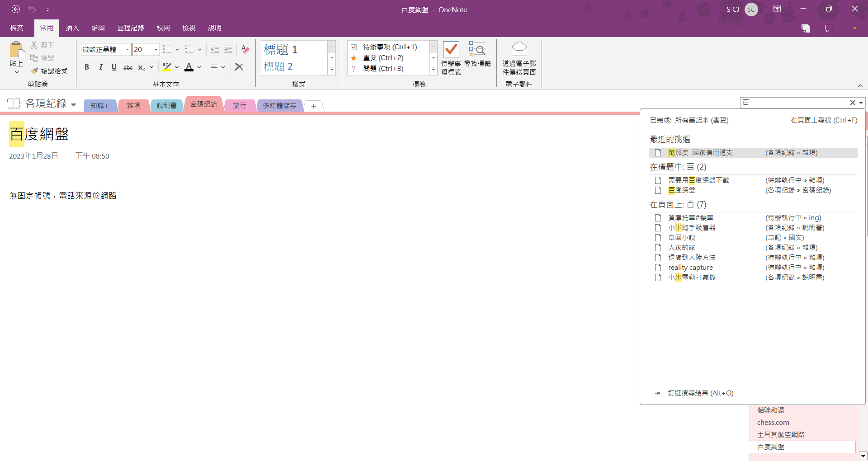Switch to the 插入 ribbon tab
Screen dimensions: 868x461
[72, 28]
